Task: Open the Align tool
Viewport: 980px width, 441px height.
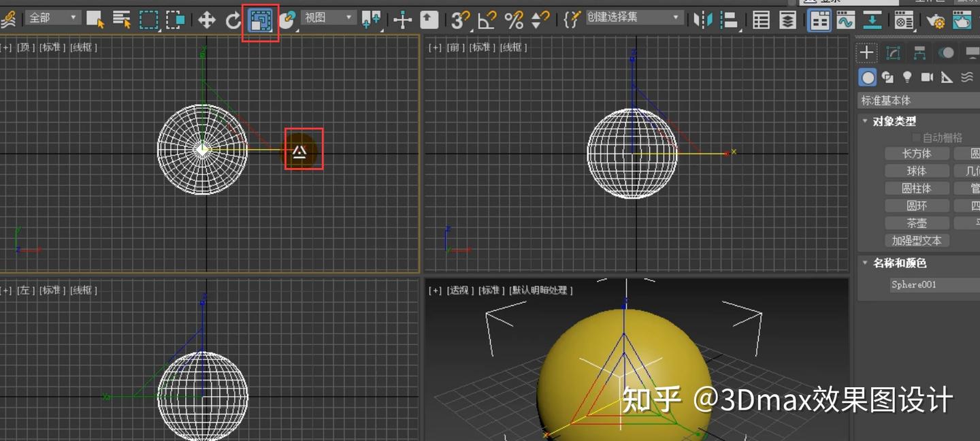Action: (729, 20)
